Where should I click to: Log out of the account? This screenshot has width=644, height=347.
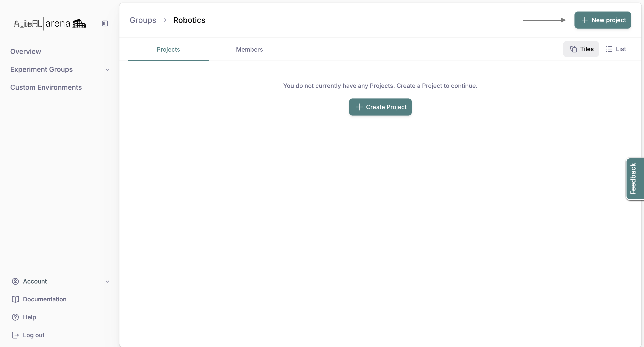(x=34, y=335)
